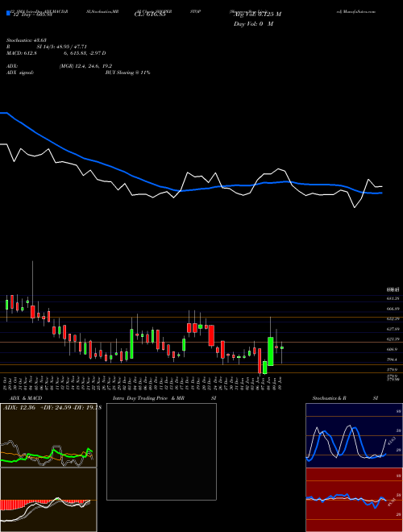Click the '627.59' price axis label

tap(393, 329)
